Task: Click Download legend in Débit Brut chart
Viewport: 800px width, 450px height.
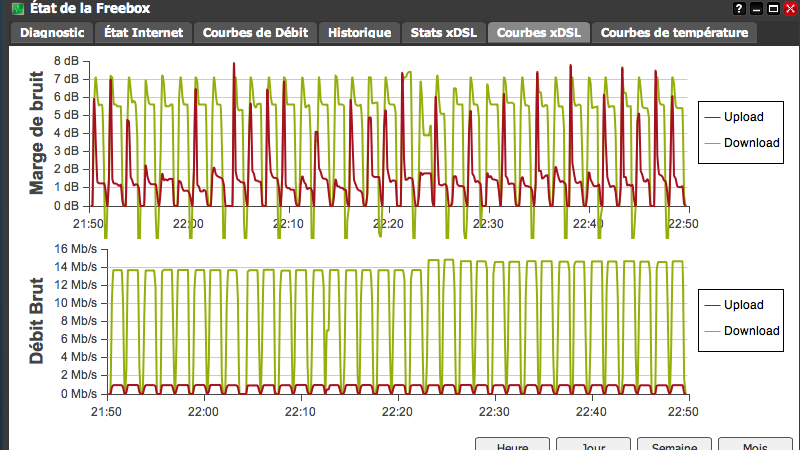Action: 742,331
